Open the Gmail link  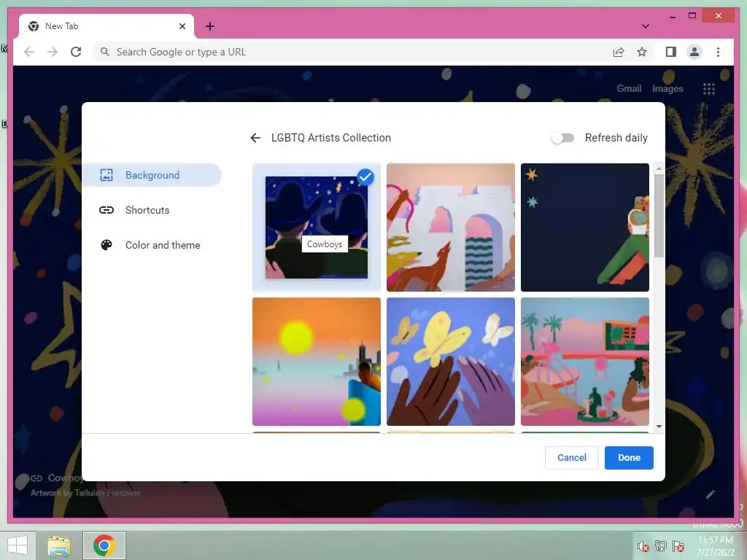coord(629,88)
